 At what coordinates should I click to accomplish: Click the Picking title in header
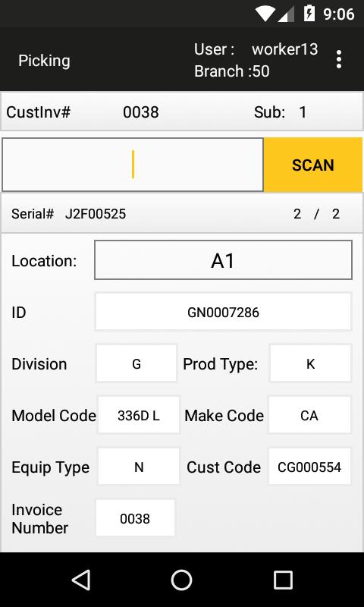[45, 61]
